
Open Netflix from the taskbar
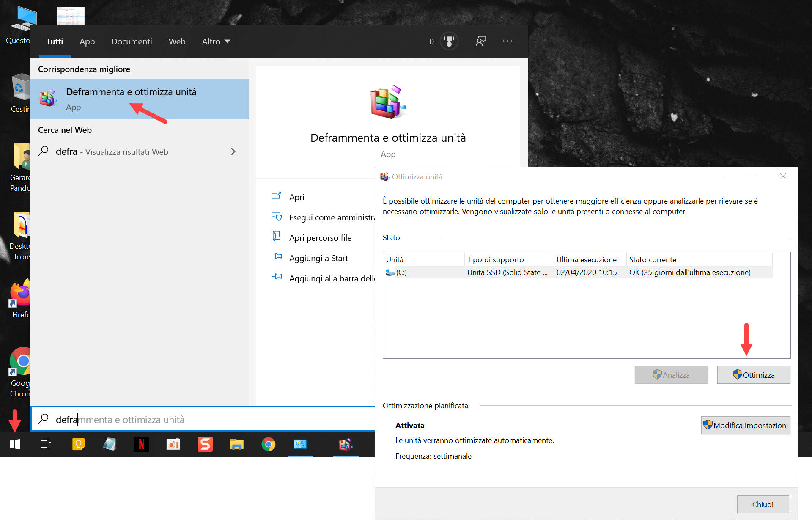click(x=141, y=444)
